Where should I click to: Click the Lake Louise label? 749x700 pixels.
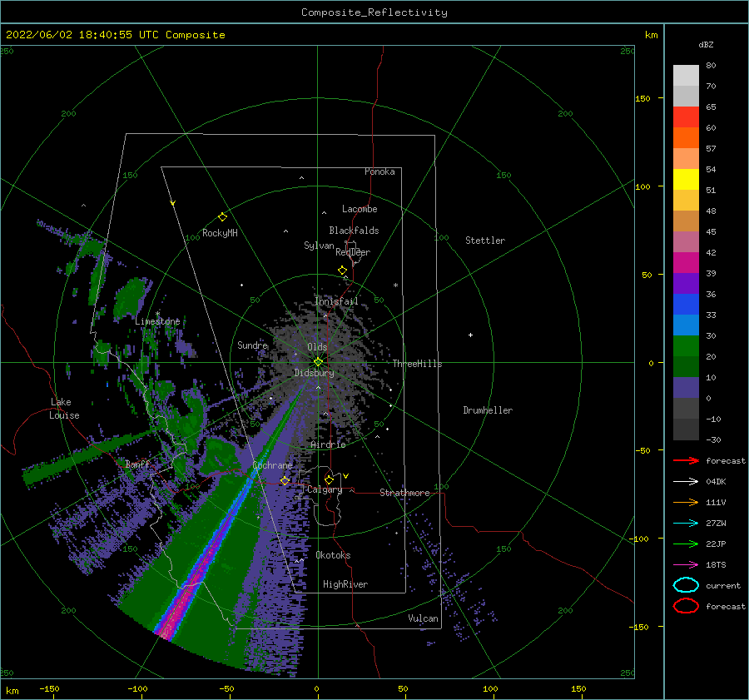pos(64,409)
